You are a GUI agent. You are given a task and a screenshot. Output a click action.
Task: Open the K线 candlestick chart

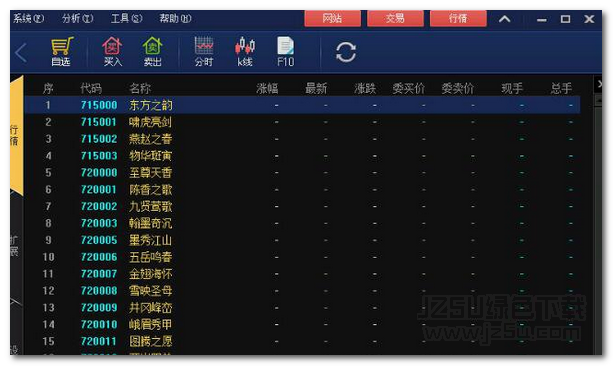pyautogui.click(x=245, y=52)
